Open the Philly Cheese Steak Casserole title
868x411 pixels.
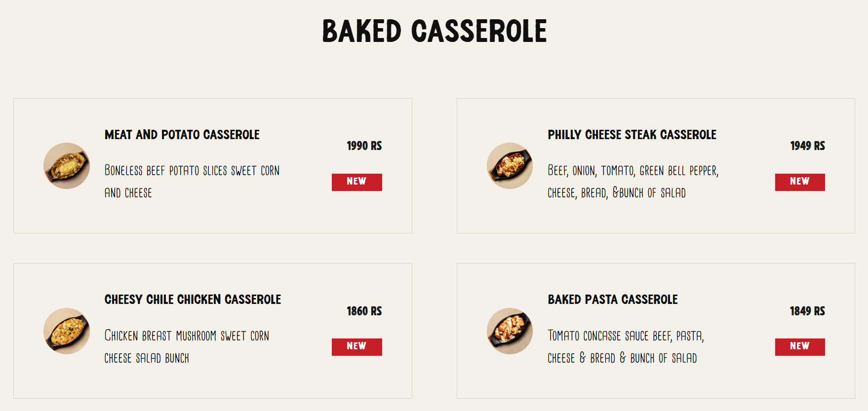point(632,135)
